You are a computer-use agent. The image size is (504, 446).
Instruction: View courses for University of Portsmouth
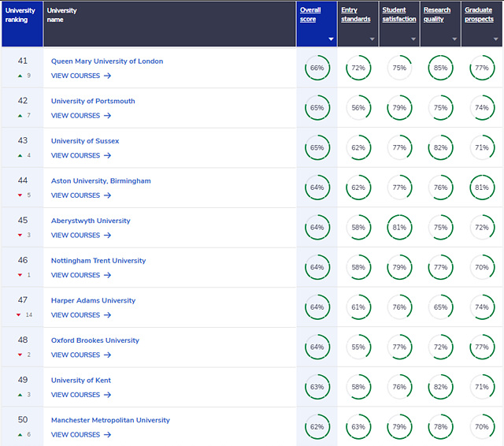tap(81, 115)
